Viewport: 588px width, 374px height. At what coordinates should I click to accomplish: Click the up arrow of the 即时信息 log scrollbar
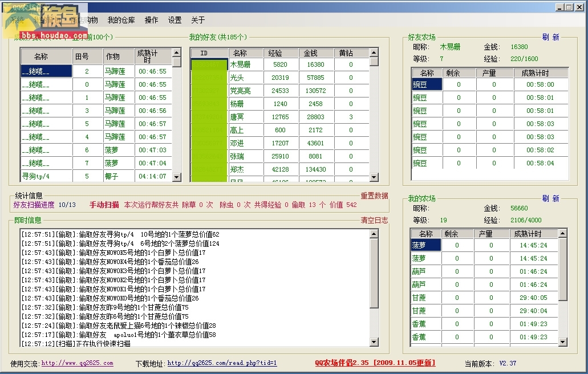click(374, 234)
